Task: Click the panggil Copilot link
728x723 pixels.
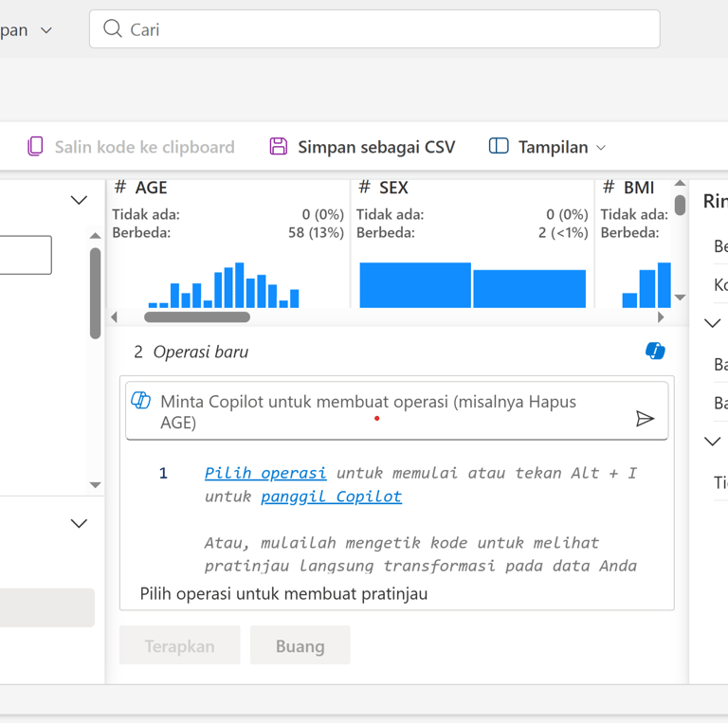Action: pyautogui.click(x=331, y=497)
